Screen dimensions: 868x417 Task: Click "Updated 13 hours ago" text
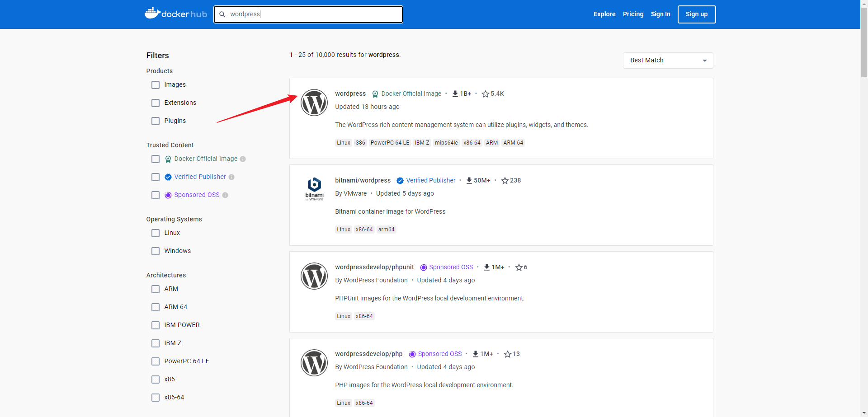click(x=367, y=107)
